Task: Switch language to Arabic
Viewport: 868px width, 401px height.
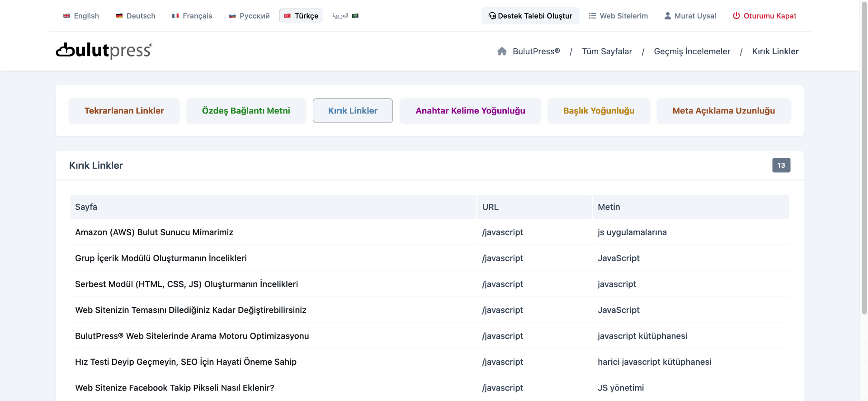Action: pyautogui.click(x=345, y=16)
